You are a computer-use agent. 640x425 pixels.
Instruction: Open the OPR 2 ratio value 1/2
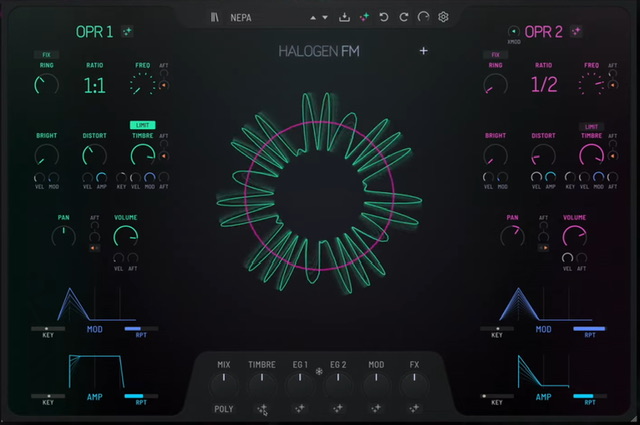(544, 85)
